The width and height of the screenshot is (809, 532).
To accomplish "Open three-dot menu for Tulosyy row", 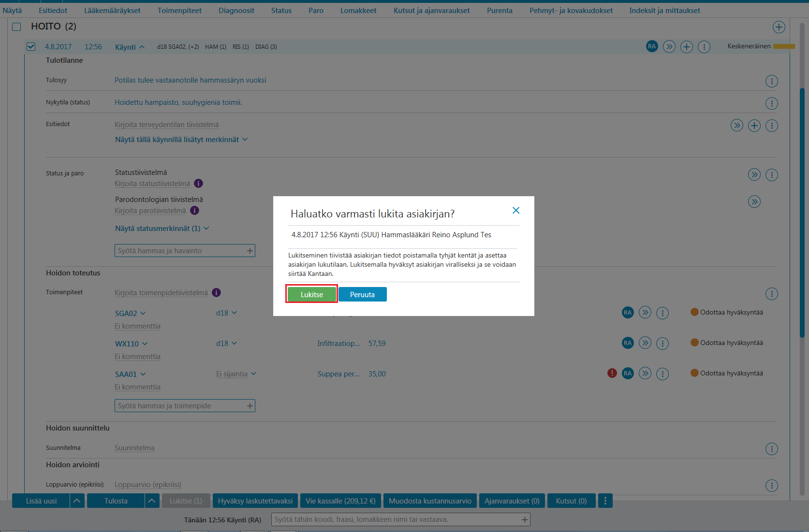I will 772,81.
